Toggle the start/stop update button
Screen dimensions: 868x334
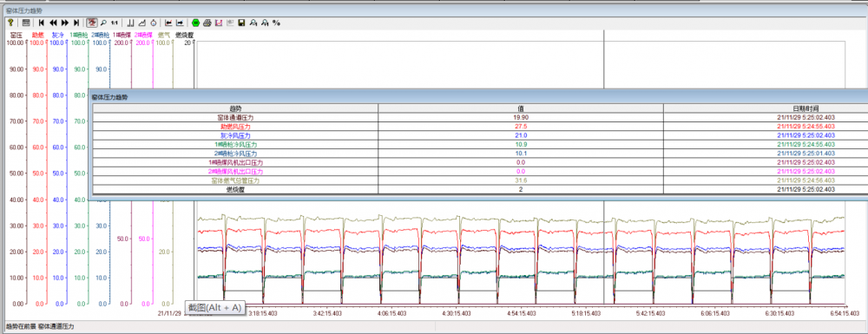93,23
